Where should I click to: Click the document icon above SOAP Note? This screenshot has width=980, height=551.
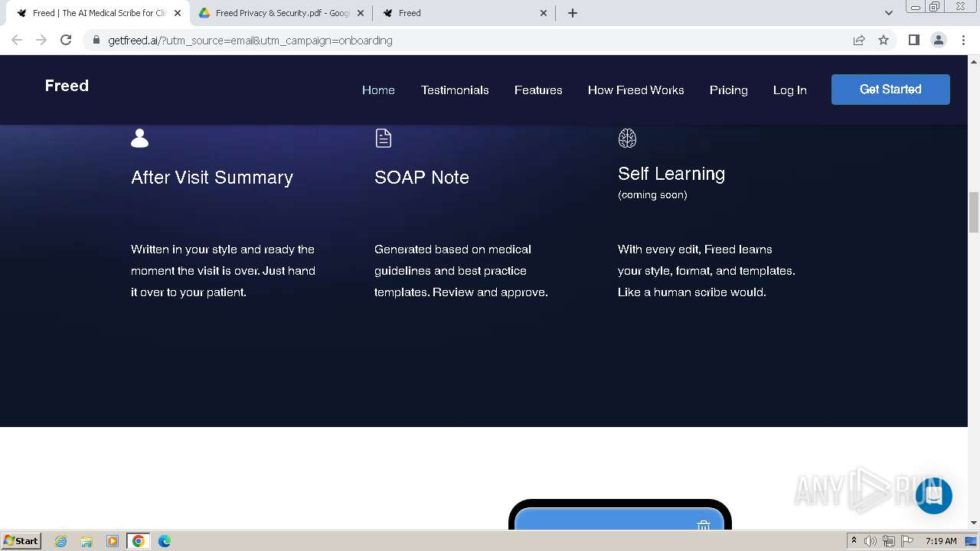(x=384, y=138)
